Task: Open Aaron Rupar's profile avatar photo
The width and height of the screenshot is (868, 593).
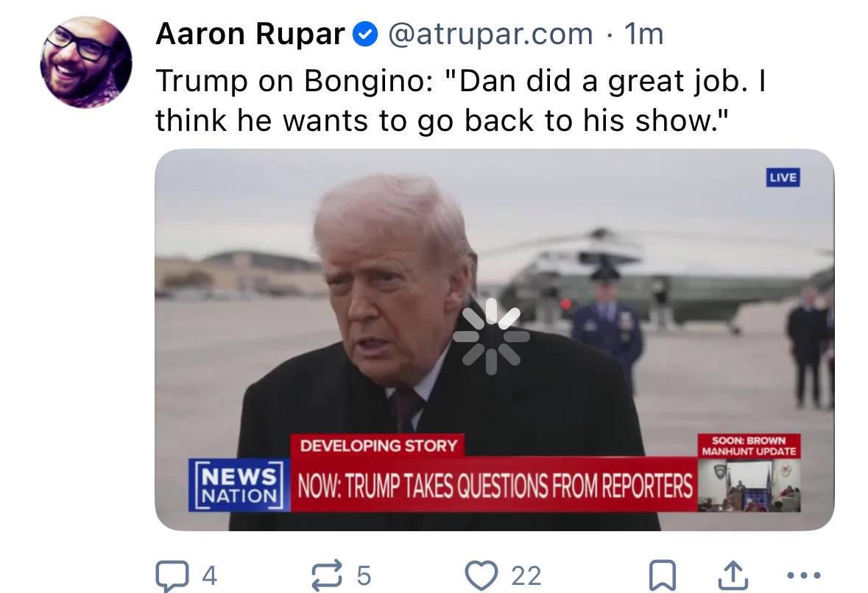Action: click(x=86, y=62)
